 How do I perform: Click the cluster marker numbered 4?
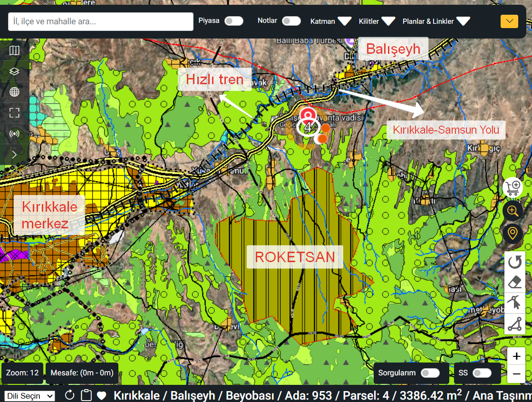click(x=308, y=127)
